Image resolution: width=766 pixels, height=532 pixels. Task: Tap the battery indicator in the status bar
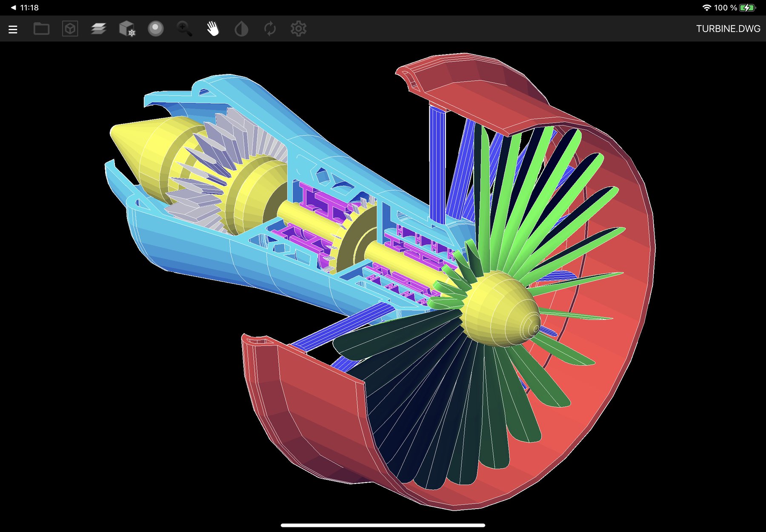click(747, 8)
